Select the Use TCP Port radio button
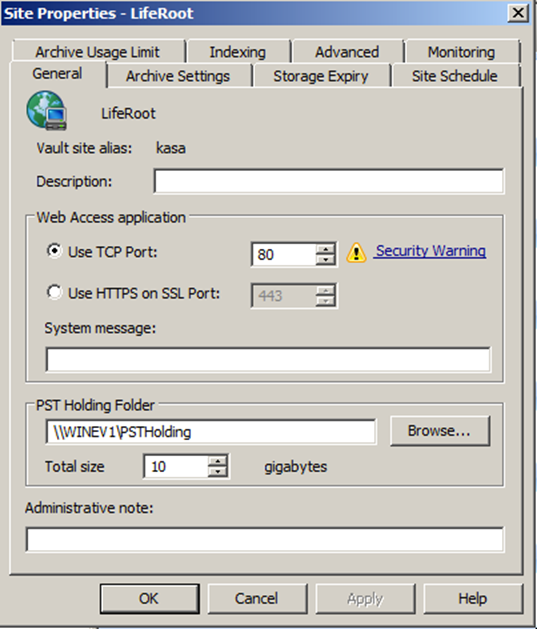The image size is (537, 629). (54, 252)
